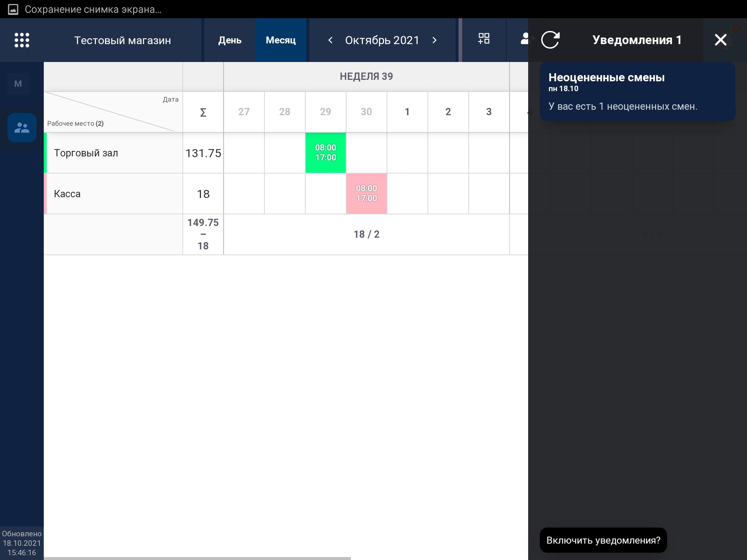
Task: Click the НЕДЕЛЯ 39 header
Action: 367,77
